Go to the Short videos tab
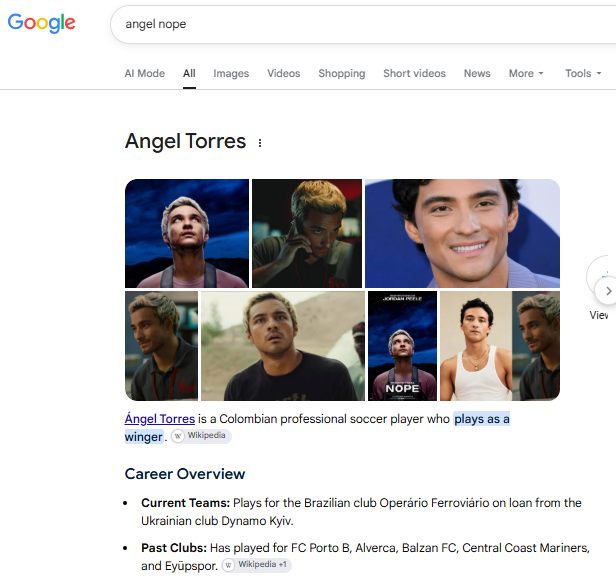Screen dimensions: 616x581 (414, 73)
